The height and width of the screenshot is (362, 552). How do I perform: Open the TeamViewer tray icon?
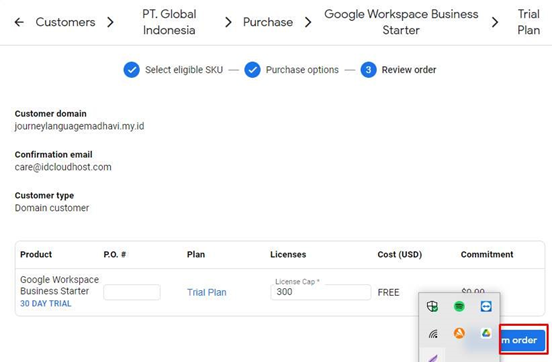point(486,306)
